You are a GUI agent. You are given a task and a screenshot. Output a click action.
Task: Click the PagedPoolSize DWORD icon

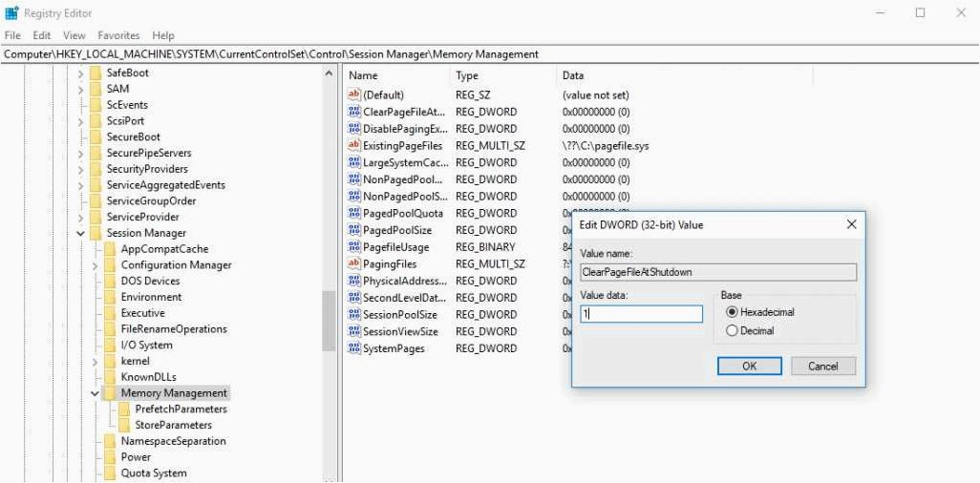point(354,230)
